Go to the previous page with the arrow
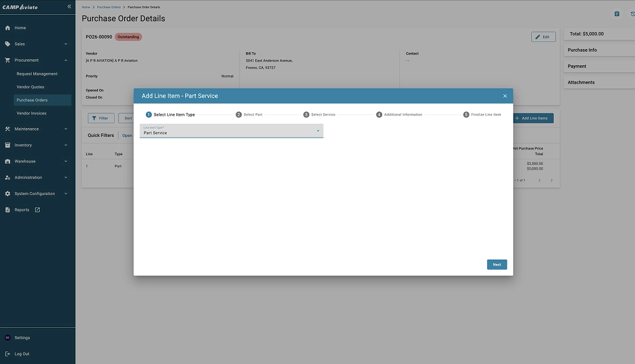Image resolution: width=635 pixels, height=364 pixels. point(539,180)
